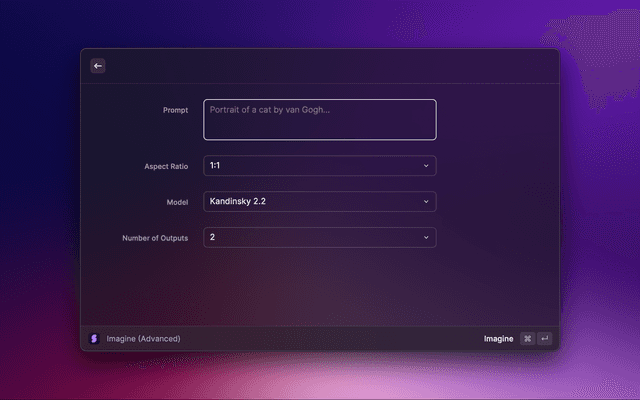Click the back arrow button
Image resolution: width=640 pixels, height=400 pixels.
98,66
